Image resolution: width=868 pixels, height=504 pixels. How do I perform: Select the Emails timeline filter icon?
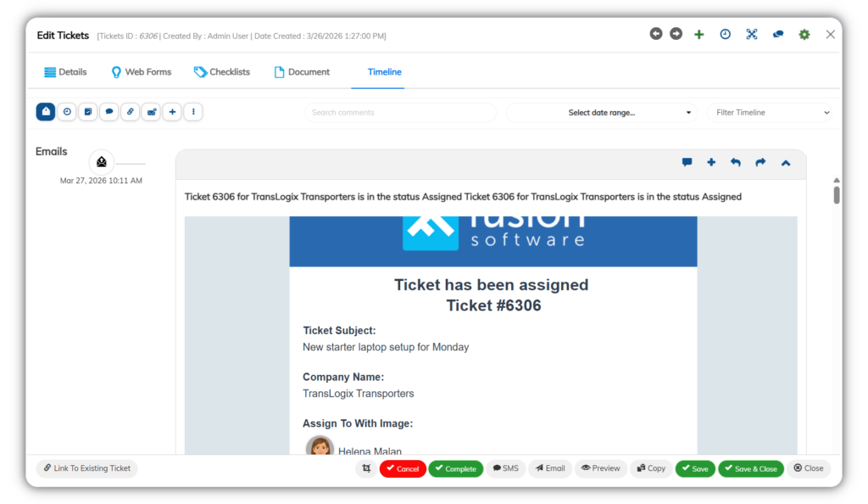pyautogui.click(x=46, y=112)
